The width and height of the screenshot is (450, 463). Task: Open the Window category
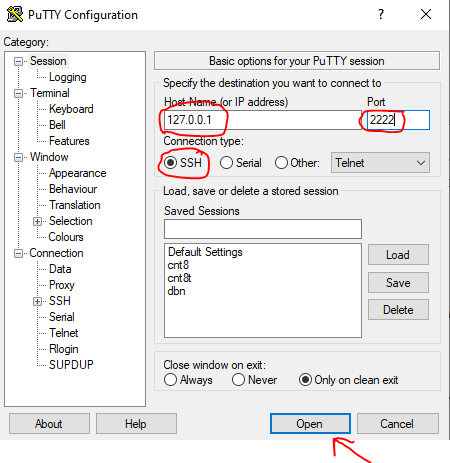[x=49, y=157]
